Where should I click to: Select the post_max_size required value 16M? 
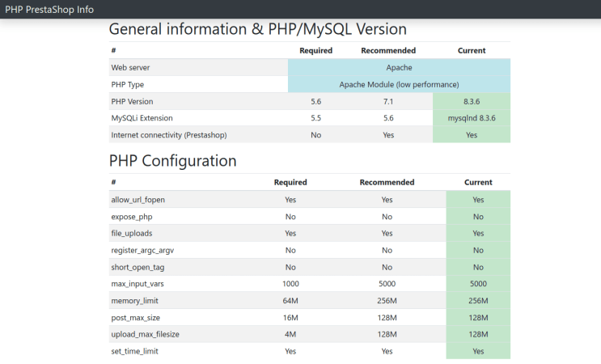pos(290,318)
